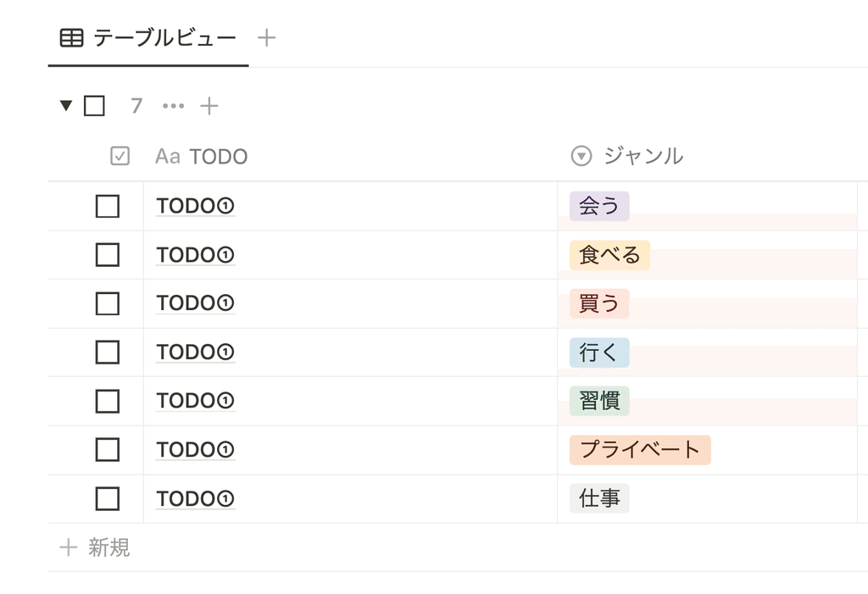The height and width of the screenshot is (594, 868).
Task: Add a new view with plus icon
Action: pyautogui.click(x=267, y=37)
